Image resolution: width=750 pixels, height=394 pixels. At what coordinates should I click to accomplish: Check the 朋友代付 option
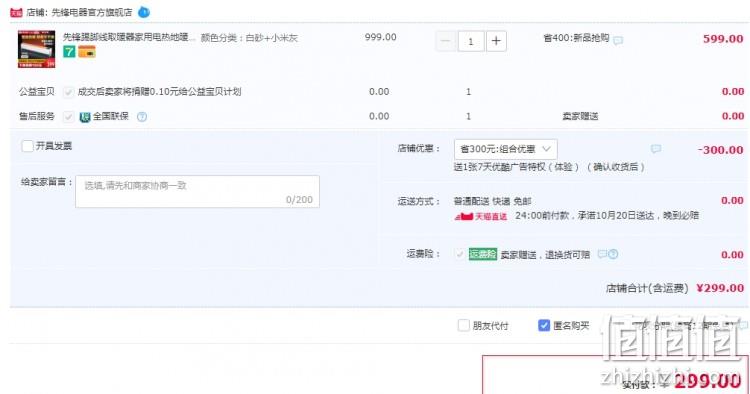tap(463, 326)
